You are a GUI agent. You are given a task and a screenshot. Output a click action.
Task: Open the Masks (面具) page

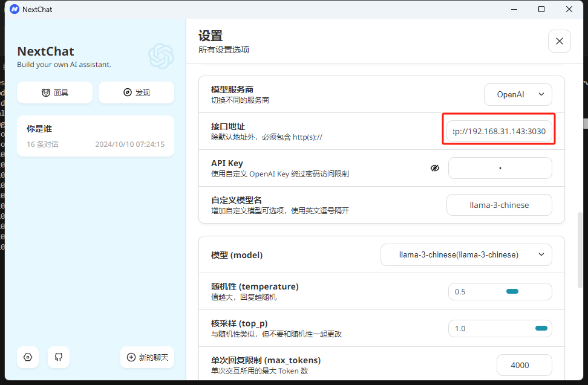coord(55,92)
